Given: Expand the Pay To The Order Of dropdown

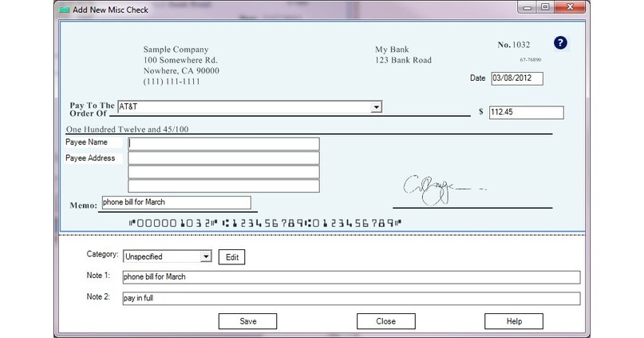Looking at the screenshot, I should tap(375, 106).
